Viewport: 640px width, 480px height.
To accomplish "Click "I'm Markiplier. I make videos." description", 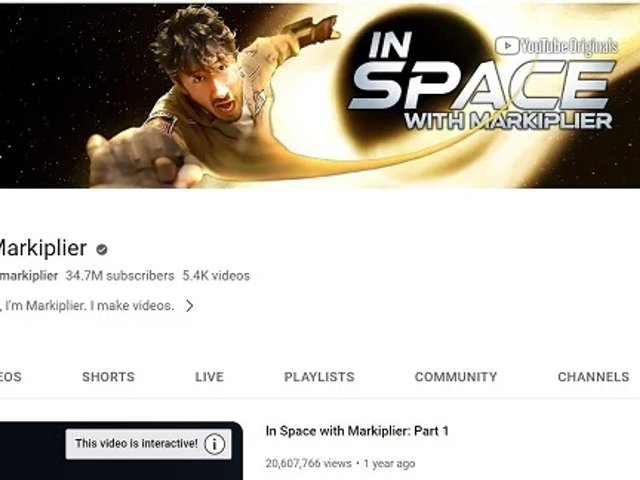I will click(89, 306).
